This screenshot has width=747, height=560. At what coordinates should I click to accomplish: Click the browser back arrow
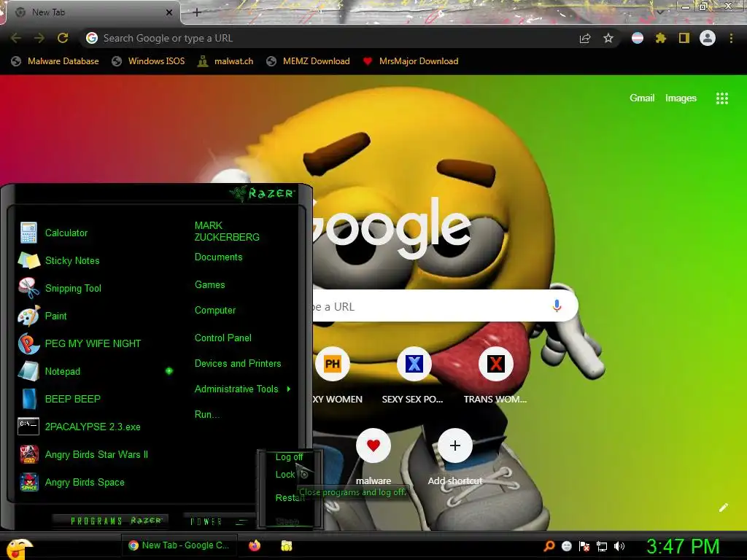coord(16,38)
